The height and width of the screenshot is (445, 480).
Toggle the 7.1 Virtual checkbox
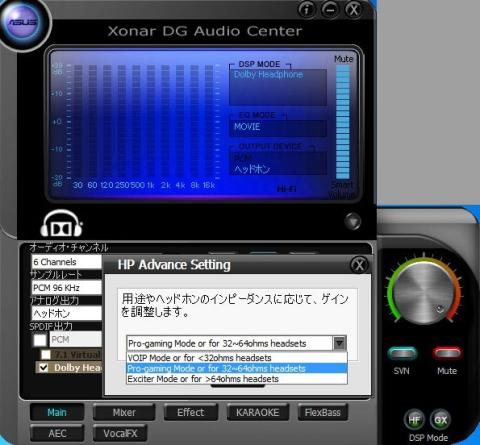coord(46,355)
